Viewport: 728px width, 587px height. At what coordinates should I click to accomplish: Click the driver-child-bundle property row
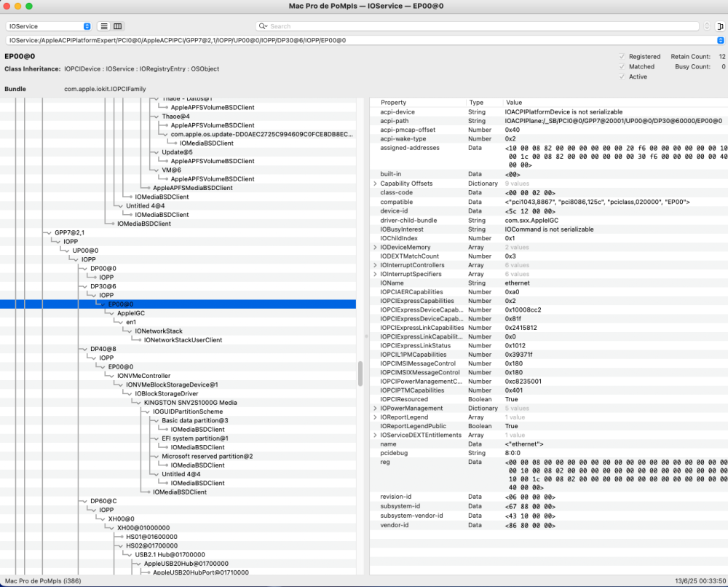[549, 221]
